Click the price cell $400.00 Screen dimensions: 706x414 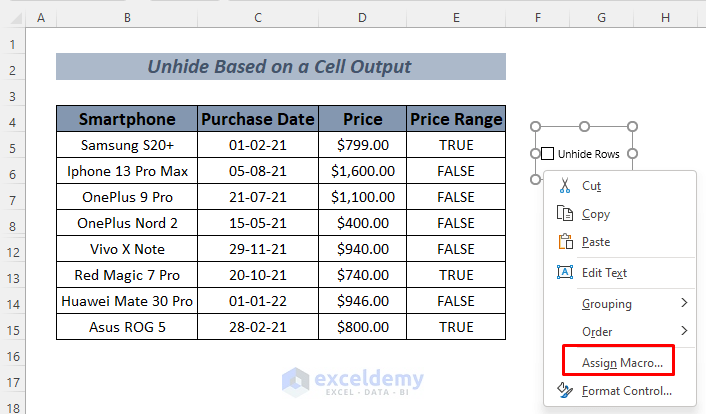click(362, 223)
